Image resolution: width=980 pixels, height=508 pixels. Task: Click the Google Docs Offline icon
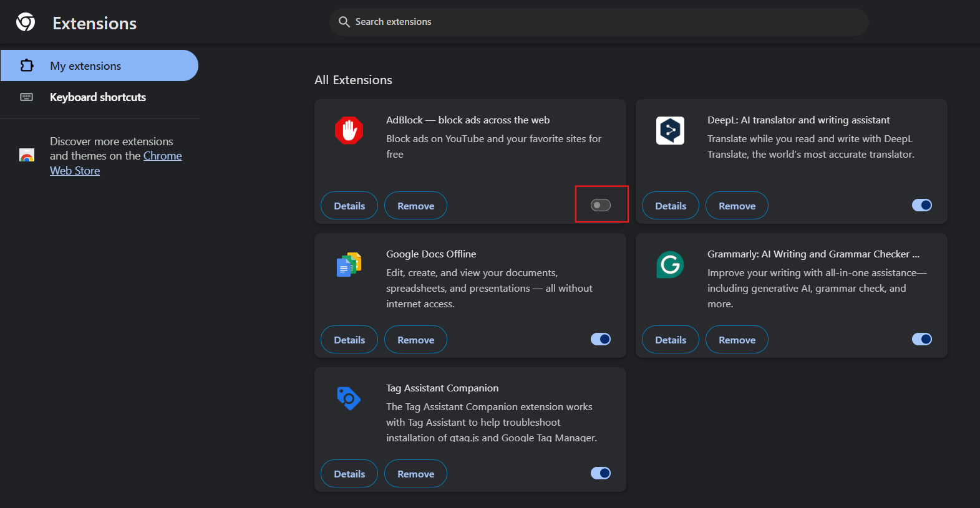click(x=349, y=265)
